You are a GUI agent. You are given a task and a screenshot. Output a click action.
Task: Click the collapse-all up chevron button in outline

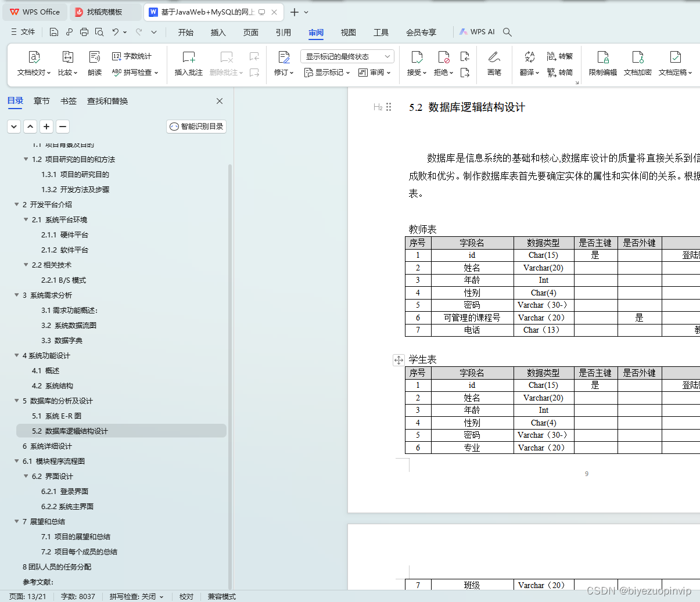[x=30, y=126]
